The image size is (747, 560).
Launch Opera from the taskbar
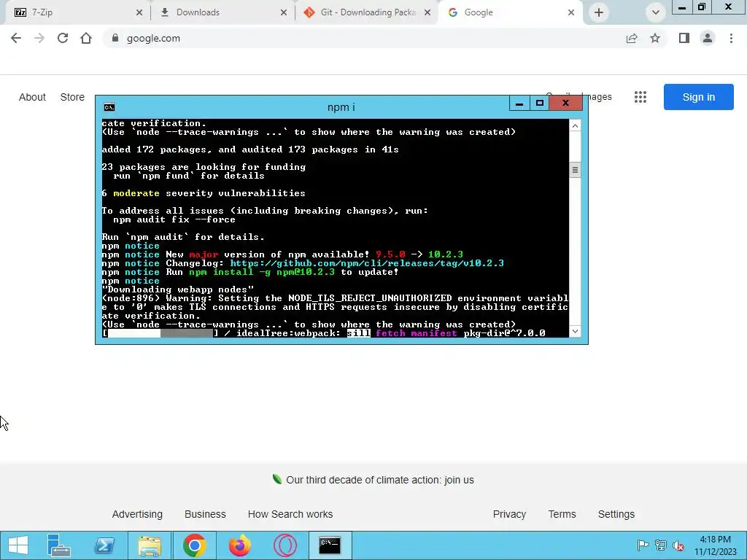coord(285,545)
